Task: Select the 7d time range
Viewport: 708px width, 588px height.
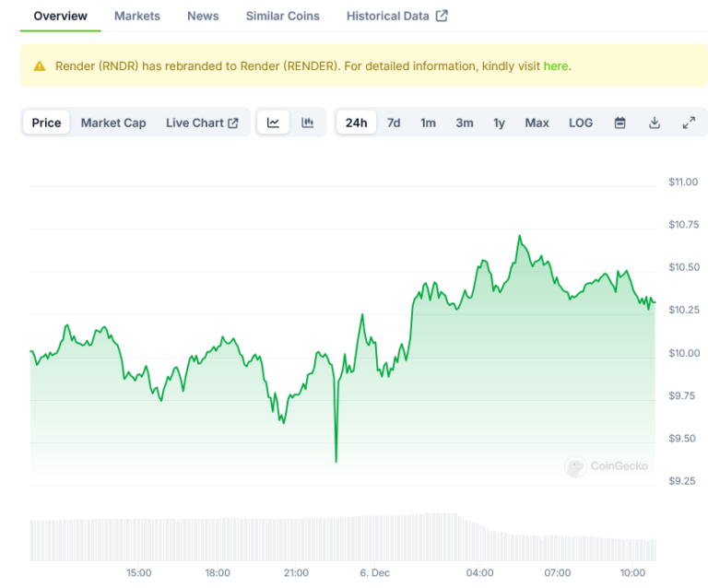Action: point(394,123)
